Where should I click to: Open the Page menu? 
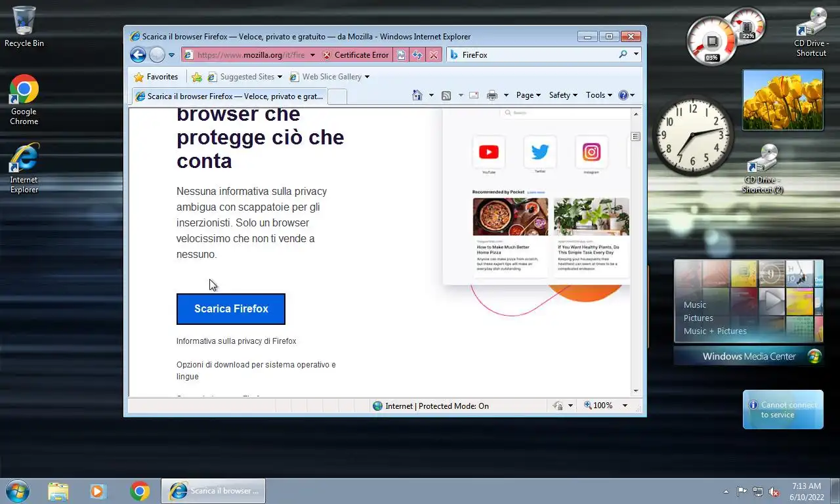coord(528,95)
